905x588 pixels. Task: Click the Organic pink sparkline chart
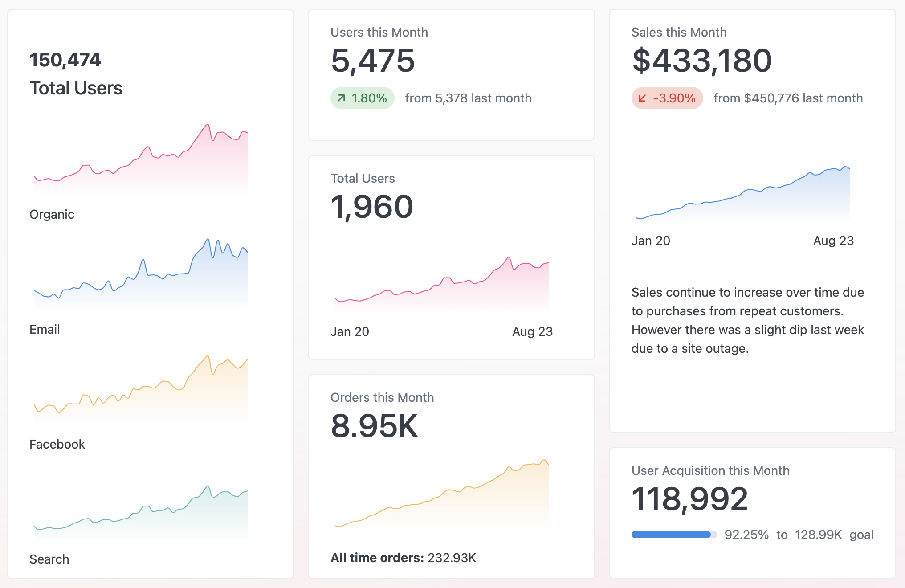141,165
